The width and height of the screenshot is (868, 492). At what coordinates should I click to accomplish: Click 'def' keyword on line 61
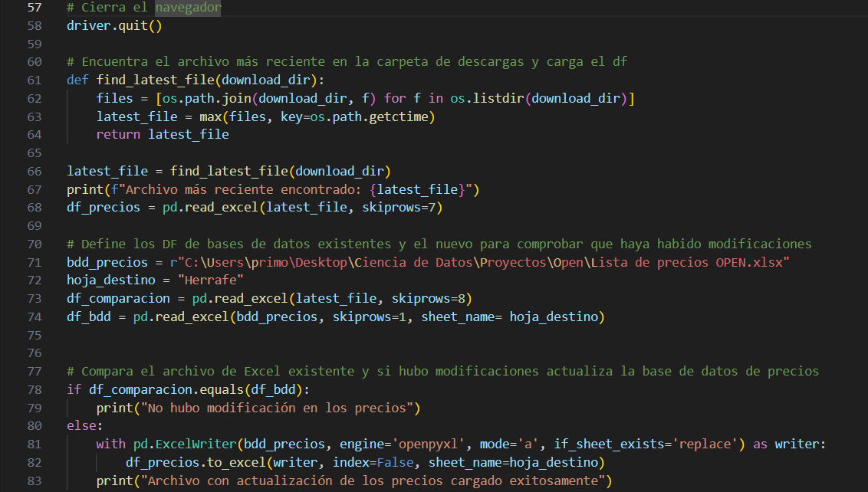click(x=77, y=80)
